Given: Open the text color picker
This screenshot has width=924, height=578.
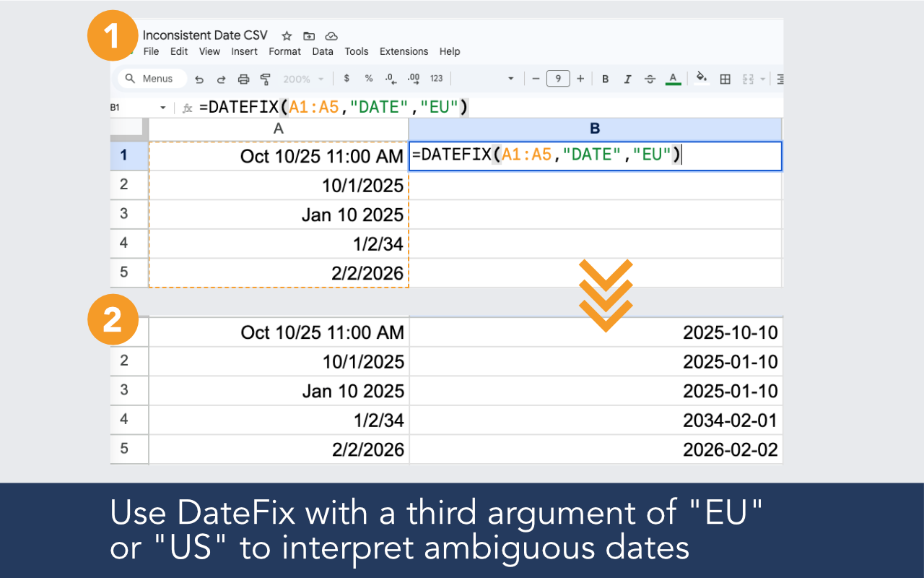Looking at the screenshot, I should click(x=673, y=78).
